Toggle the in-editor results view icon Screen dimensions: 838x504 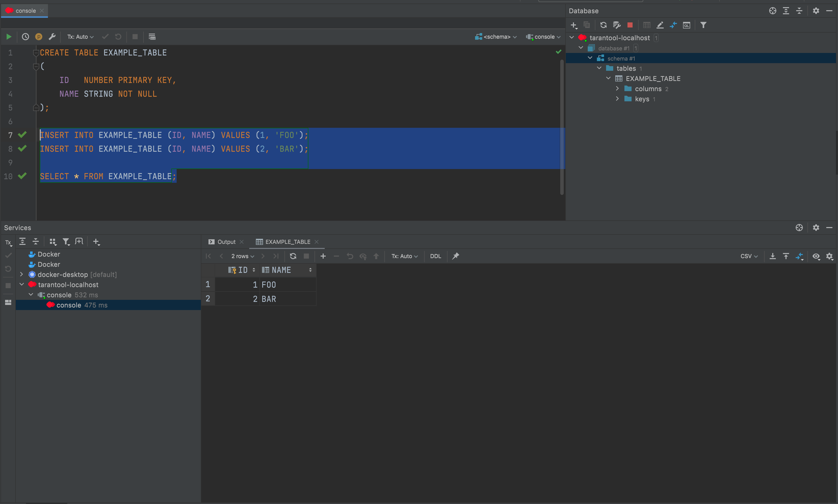pyautogui.click(x=152, y=37)
